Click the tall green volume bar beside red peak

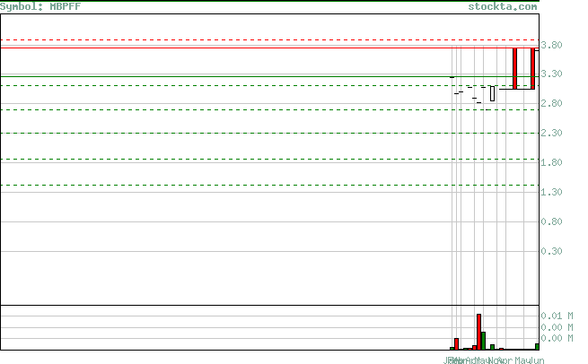(x=483, y=341)
